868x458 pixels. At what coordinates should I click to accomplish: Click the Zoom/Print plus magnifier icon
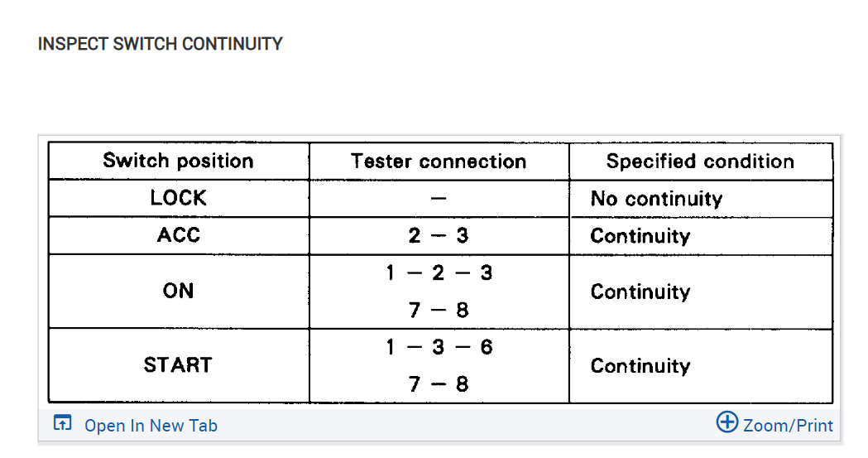click(x=727, y=422)
